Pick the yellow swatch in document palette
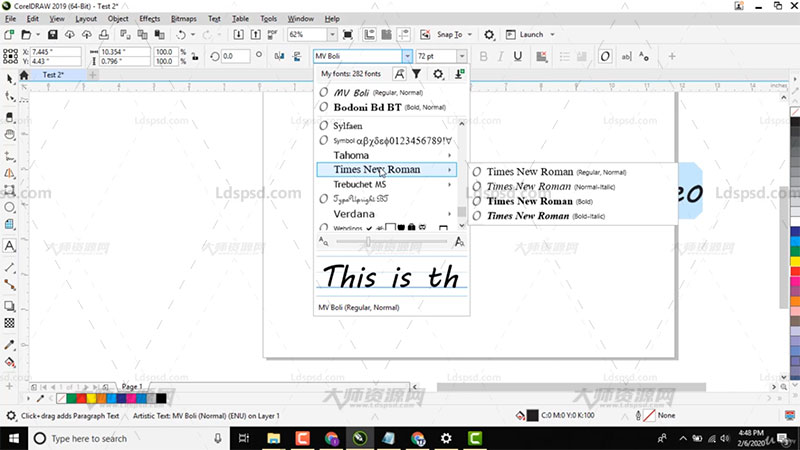The height and width of the screenshot is (450, 800). 91,398
